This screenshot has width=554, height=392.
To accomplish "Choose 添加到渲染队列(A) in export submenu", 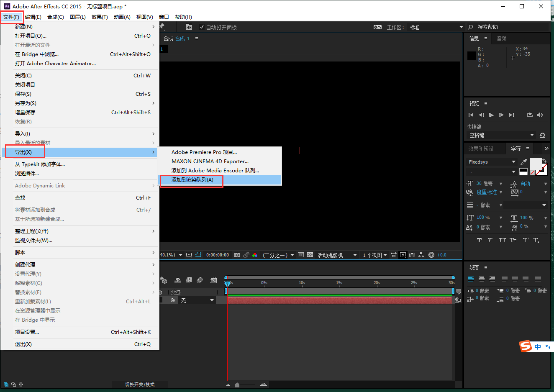I will click(192, 180).
